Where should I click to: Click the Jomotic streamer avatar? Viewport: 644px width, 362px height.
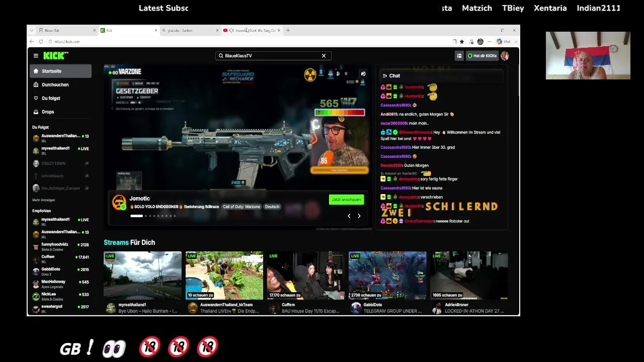pyautogui.click(x=119, y=203)
